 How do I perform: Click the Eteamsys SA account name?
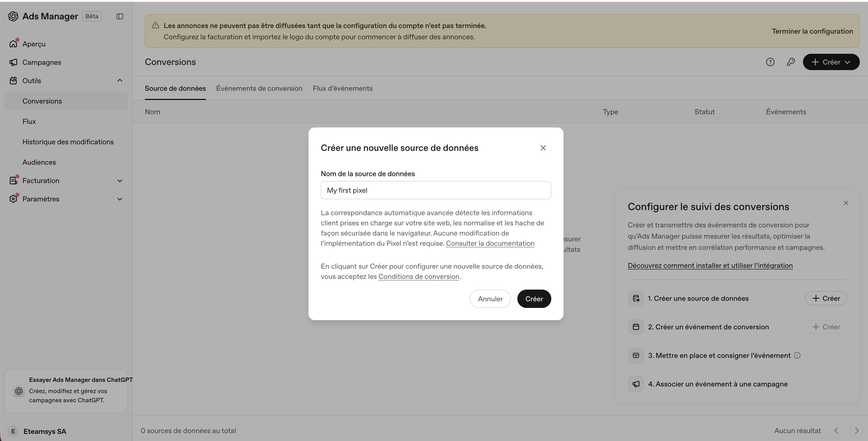[x=45, y=432]
